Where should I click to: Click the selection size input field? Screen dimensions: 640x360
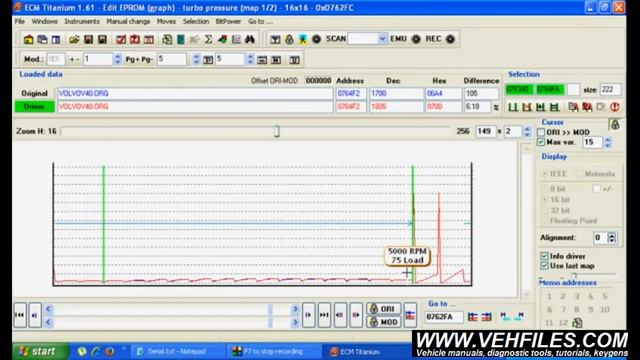610,89
